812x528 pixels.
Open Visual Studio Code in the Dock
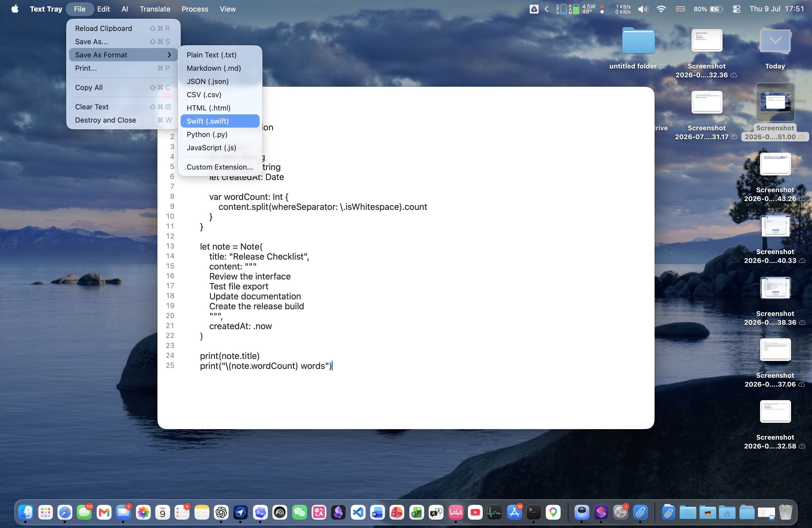pyautogui.click(x=358, y=512)
